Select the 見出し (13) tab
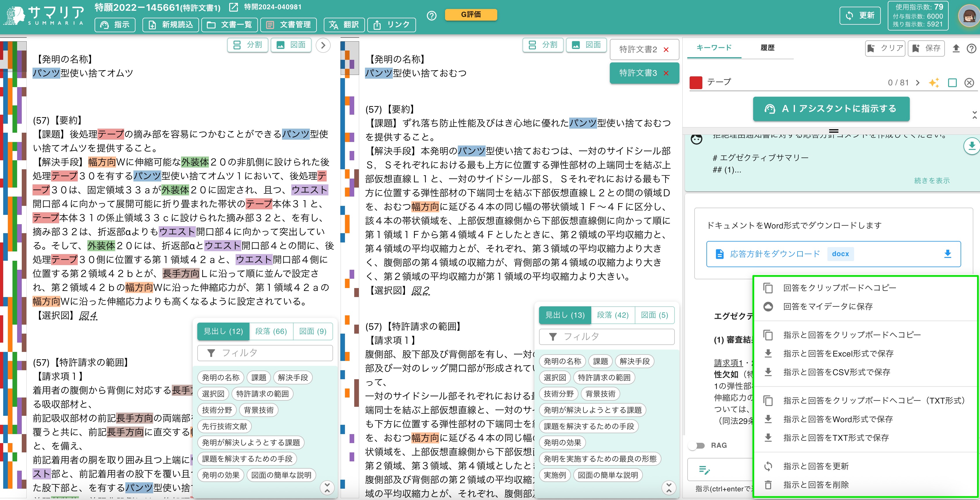980x500 pixels. pyautogui.click(x=565, y=315)
